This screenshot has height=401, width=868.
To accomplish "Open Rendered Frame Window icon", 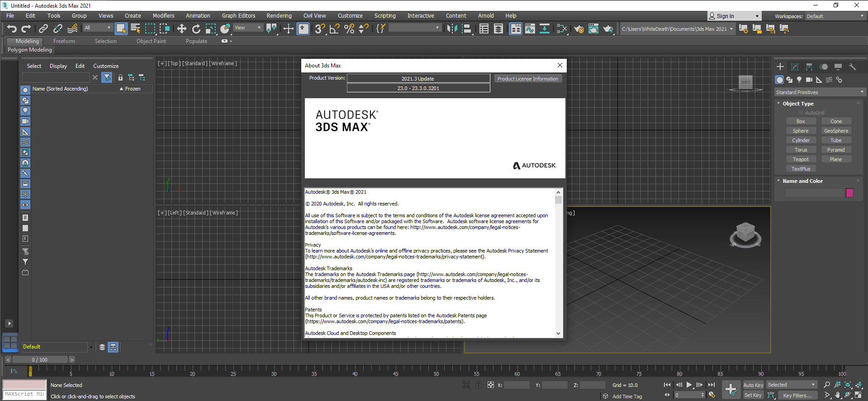I will click(593, 29).
